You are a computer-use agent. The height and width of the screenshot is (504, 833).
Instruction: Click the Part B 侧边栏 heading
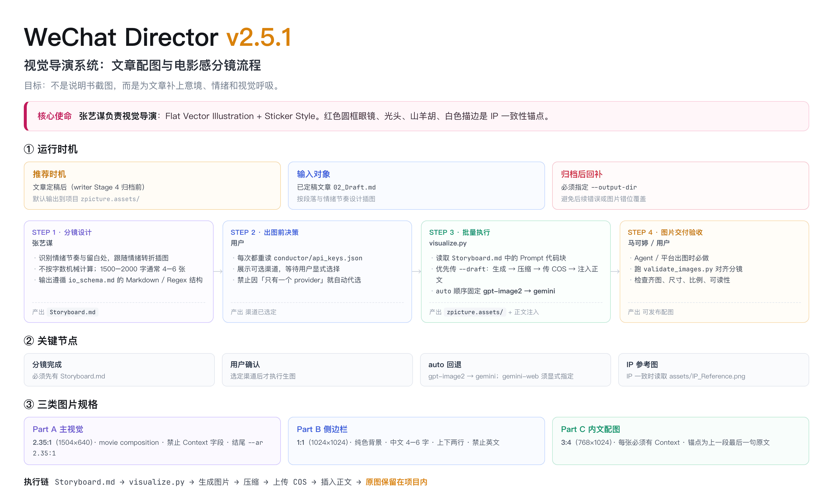click(322, 429)
